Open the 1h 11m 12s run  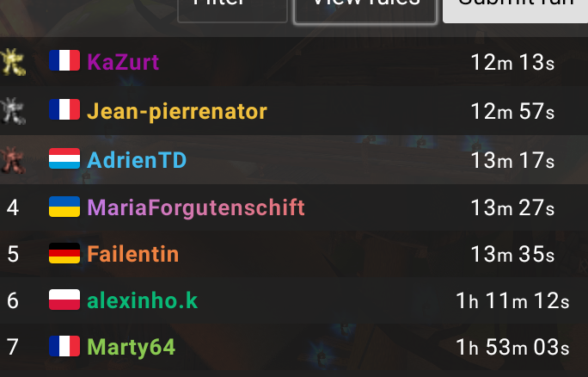pyautogui.click(x=512, y=300)
